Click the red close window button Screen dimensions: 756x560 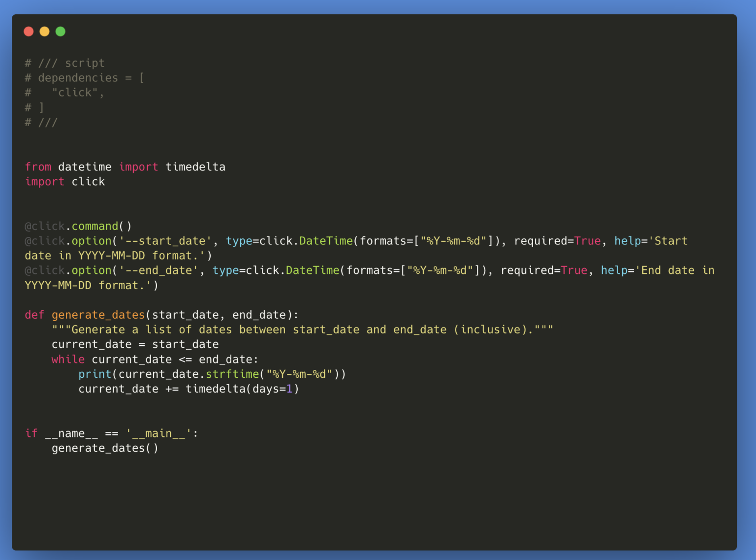(x=29, y=32)
